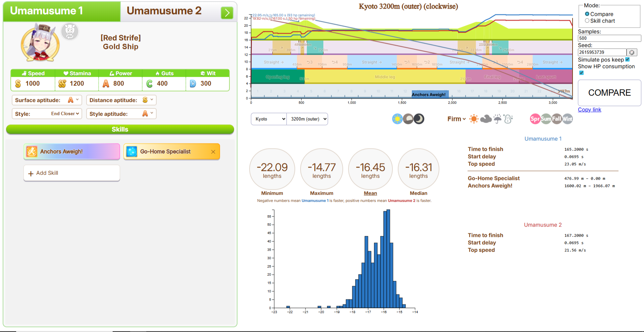Image resolution: width=644 pixels, height=332 pixels.
Task: Select the evening time-of-day icon
Action: 408,119
